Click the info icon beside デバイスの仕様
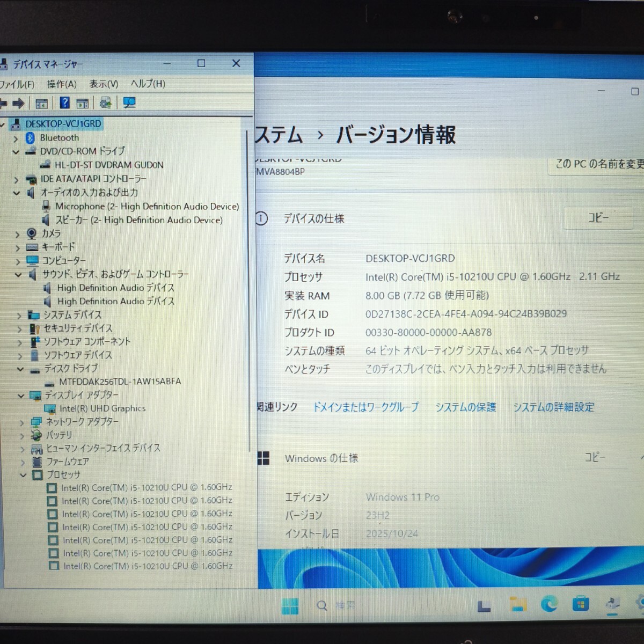Viewport: 644px width, 644px height. (x=261, y=218)
